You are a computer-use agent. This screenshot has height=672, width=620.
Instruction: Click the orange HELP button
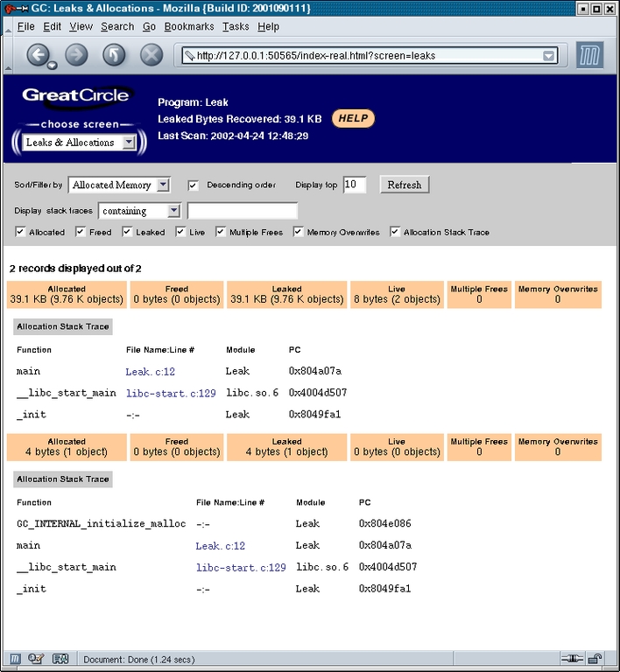353,118
